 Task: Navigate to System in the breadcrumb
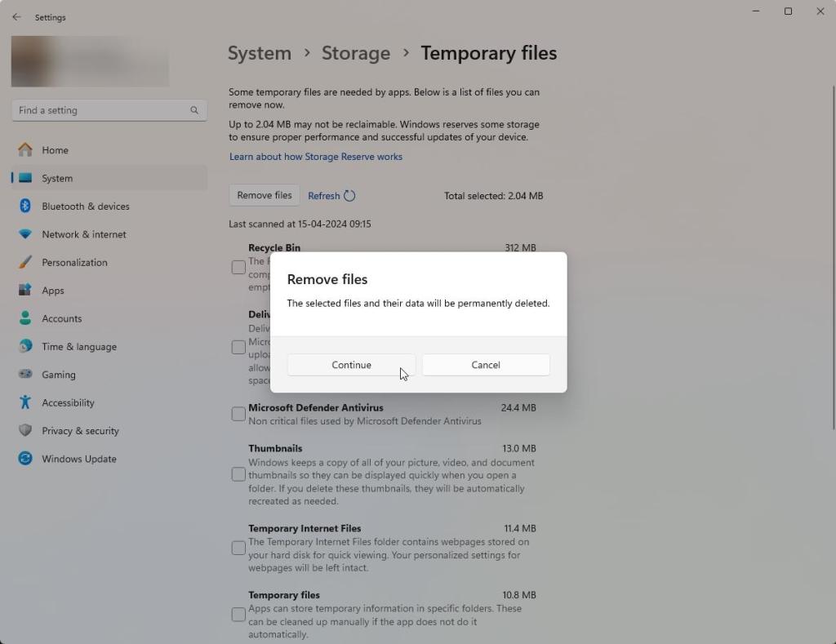click(259, 53)
